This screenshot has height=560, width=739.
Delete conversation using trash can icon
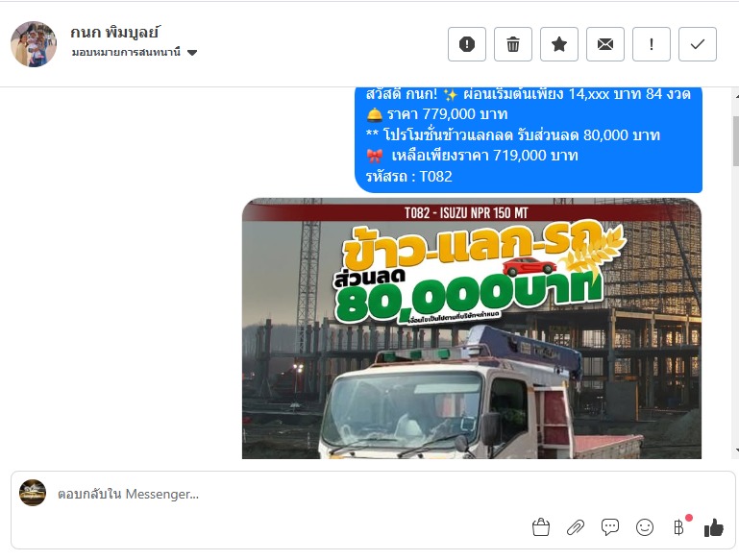(513, 44)
